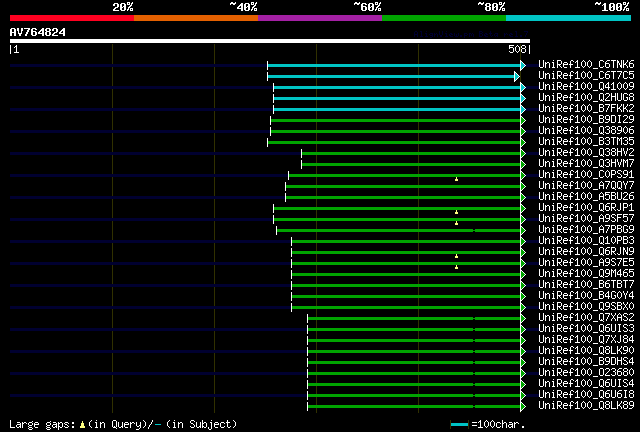Click the yellow gap marker on the UniRef100_A9SF57 row
Image resolution: width=640 pixels, height=432 pixels.
pyautogui.click(x=456, y=223)
